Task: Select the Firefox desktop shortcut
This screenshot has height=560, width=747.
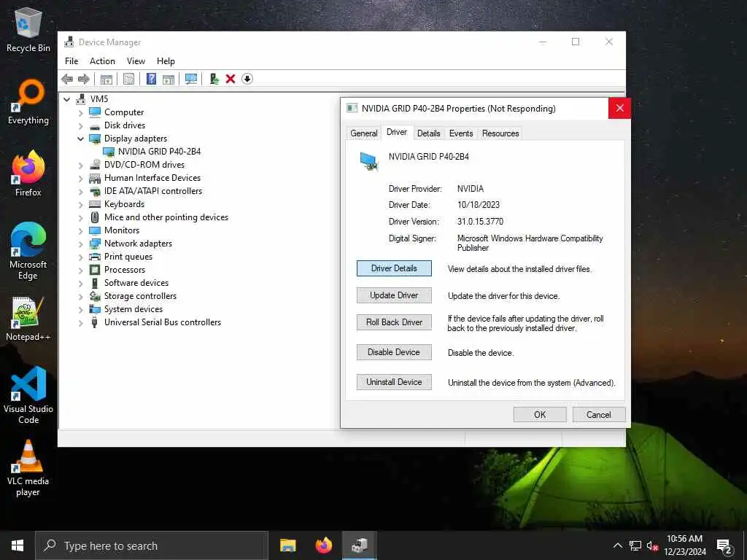Action: click(28, 174)
